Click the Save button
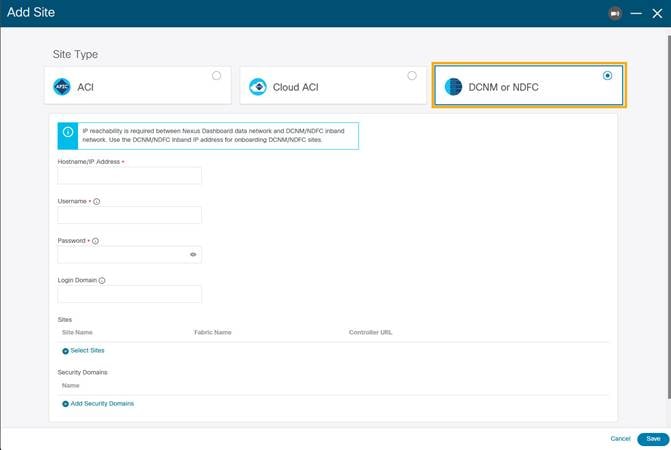The image size is (671, 450). click(653, 439)
